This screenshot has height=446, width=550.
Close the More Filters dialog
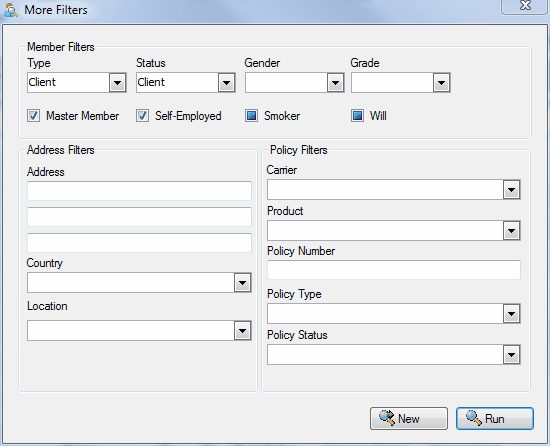coord(525,6)
